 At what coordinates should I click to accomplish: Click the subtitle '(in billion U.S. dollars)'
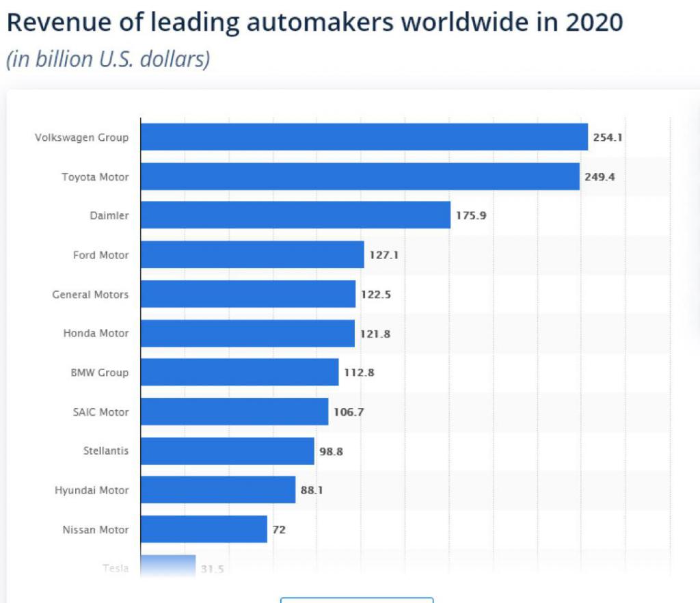108,59
